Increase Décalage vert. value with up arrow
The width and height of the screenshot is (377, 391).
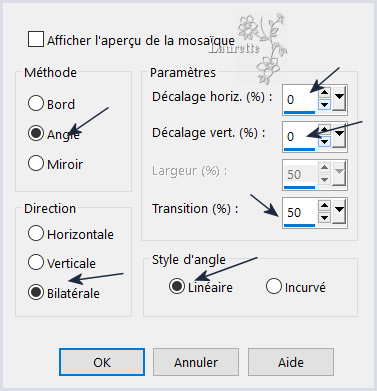(x=324, y=129)
